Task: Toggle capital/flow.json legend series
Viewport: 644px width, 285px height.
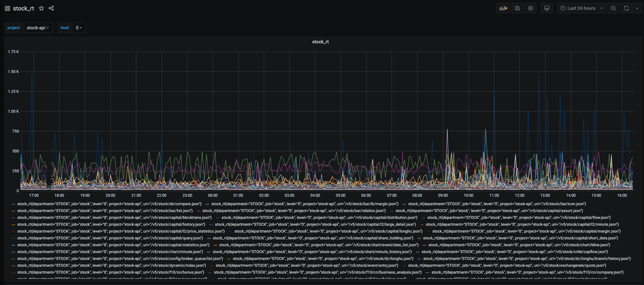Action: (x=519, y=218)
